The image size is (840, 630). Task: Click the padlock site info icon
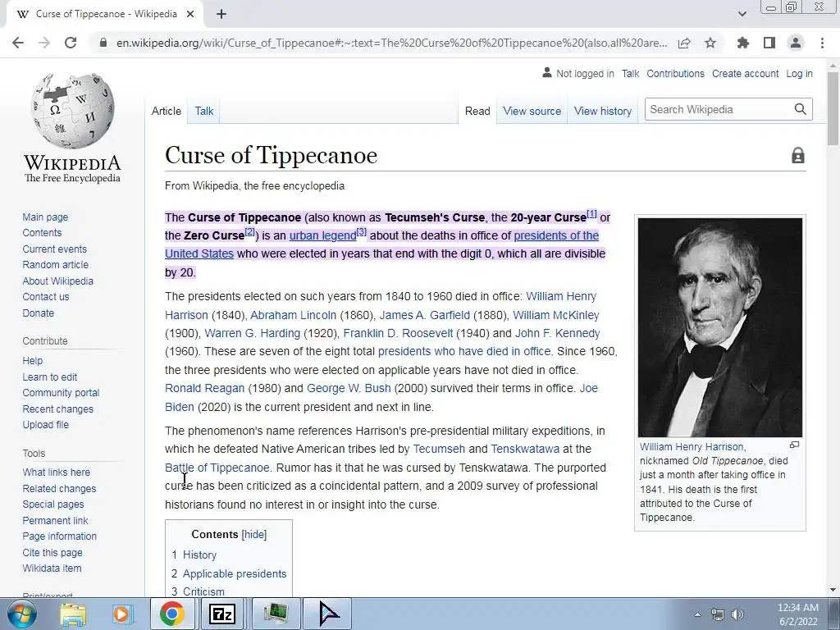coord(103,43)
